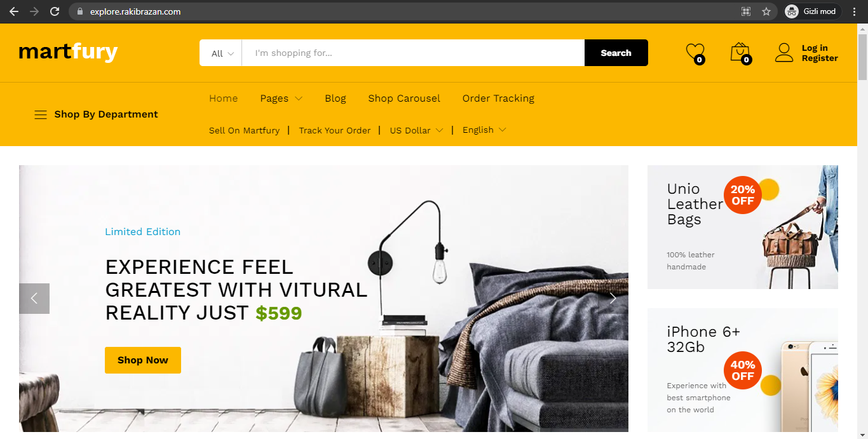Click the black Search button
The height and width of the screenshot is (439, 868).
pos(616,53)
